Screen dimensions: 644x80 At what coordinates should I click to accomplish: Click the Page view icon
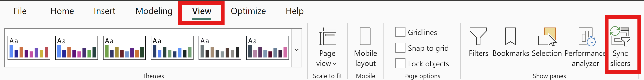click(x=327, y=37)
